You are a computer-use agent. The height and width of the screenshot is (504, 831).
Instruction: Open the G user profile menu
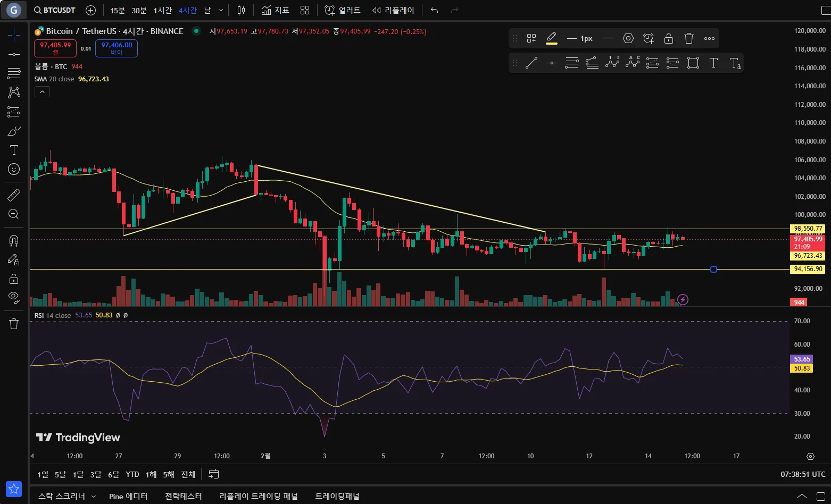point(14,10)
